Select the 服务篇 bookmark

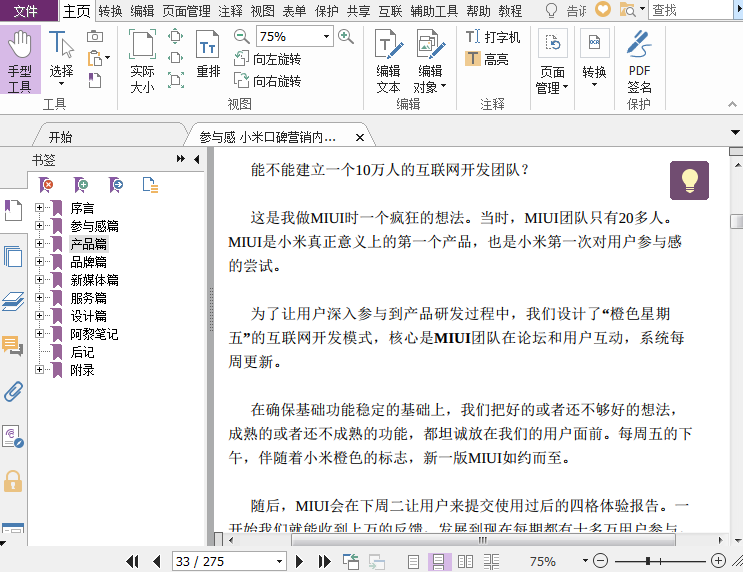[x=88, y=298]
